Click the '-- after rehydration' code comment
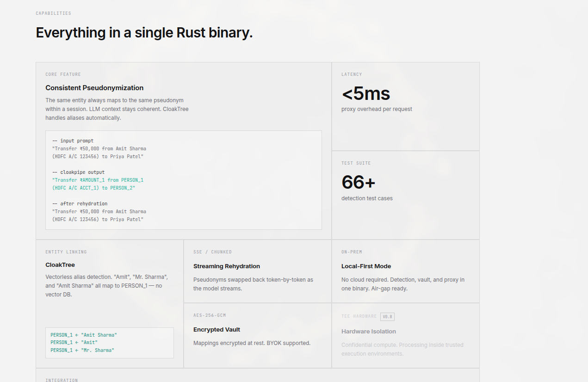588x382 pixels. pos(80,204)
